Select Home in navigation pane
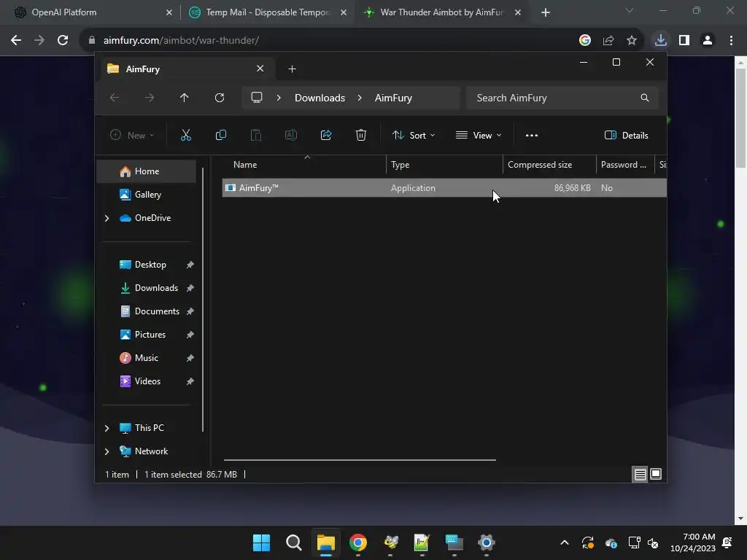Image resolution: width=747 pixels, height=560 pixels. point(146,171)
